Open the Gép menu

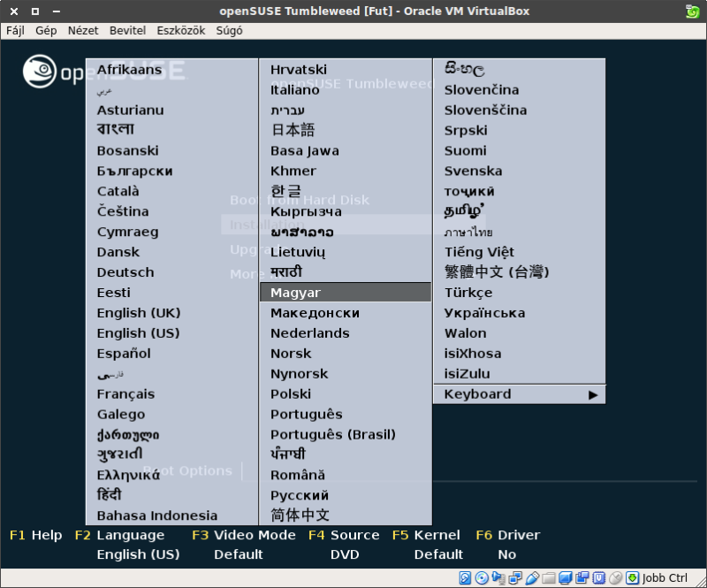46,31
